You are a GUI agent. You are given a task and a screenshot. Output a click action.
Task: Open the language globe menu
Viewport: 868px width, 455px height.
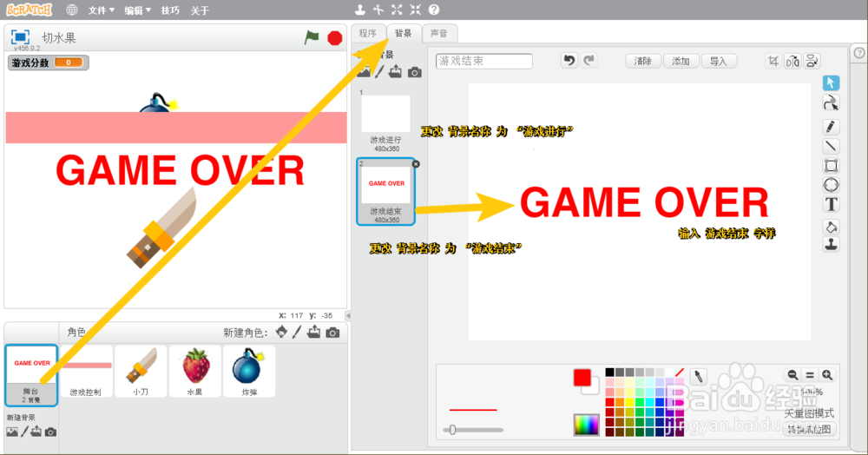(x=71, y=10)
